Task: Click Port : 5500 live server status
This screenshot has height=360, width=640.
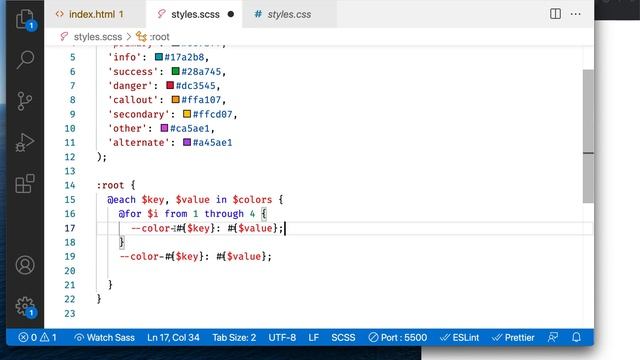Action: [x=398, y=338]
